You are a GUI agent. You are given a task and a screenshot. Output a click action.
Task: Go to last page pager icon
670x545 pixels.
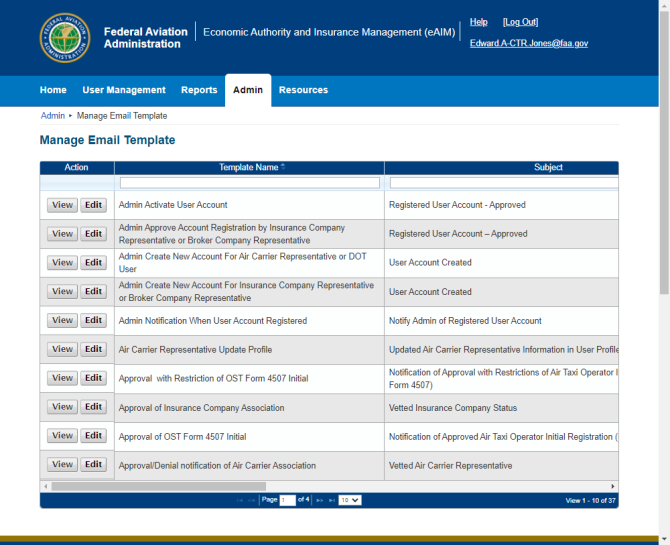[332, 500]
